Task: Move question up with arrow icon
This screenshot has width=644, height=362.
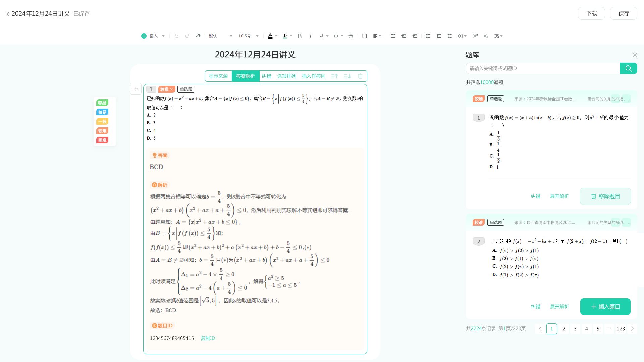Action: pyautogui.click(x=334, y=76)
